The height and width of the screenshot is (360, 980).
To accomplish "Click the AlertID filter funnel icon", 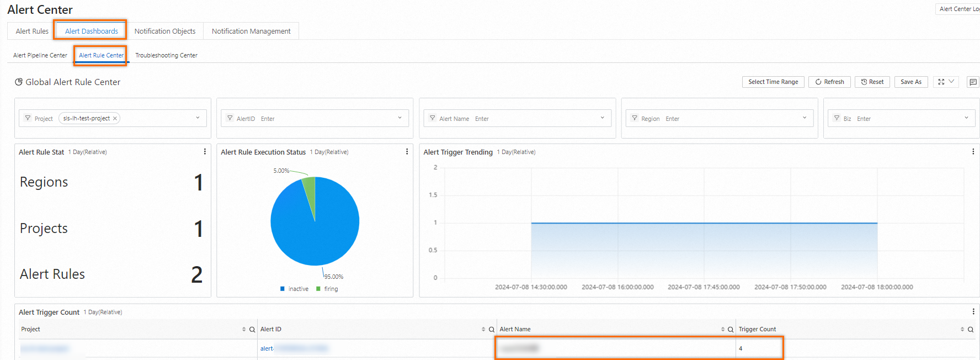I will (230, 118).
